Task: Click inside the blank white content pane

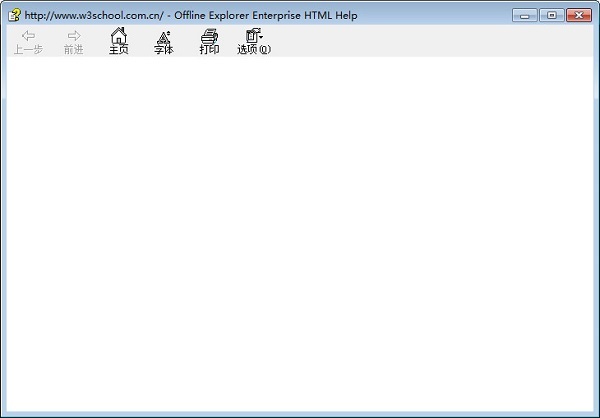Action: point(300,234)
